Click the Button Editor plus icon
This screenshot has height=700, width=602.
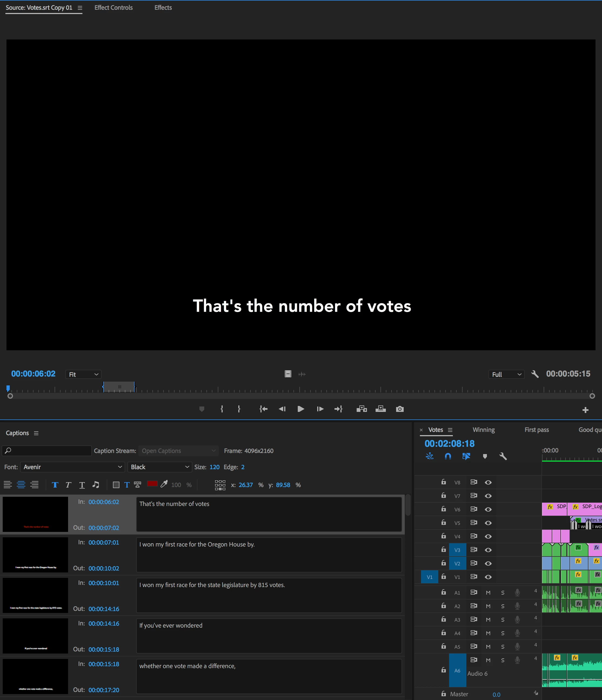(586, 410)
